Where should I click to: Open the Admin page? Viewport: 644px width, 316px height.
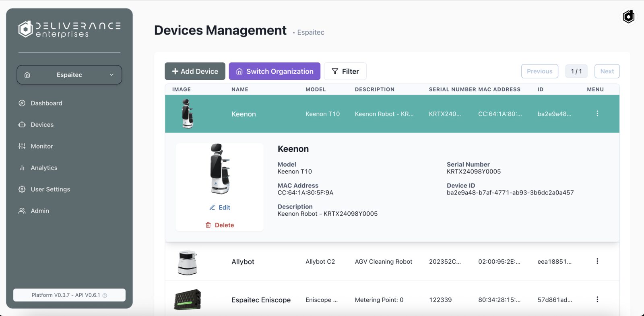coord(40,211)
